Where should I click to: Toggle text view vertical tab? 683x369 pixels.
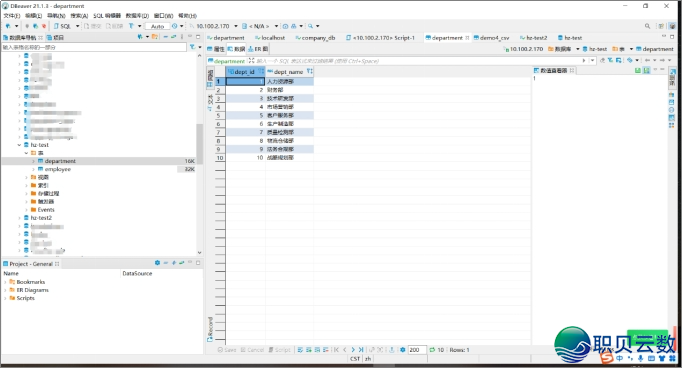(210, 102)
